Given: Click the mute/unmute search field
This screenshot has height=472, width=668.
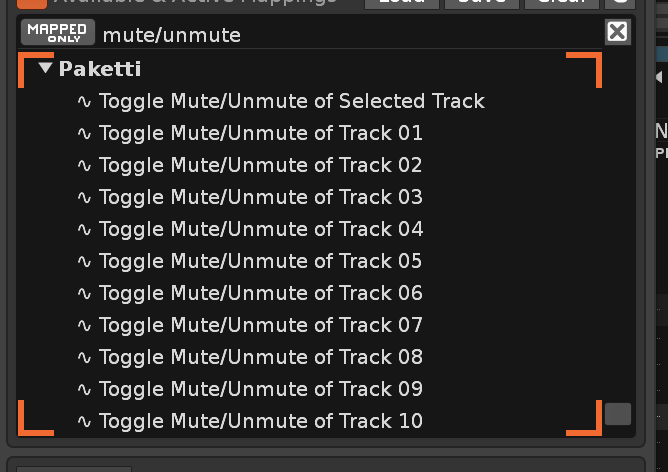Looking at the screenshot, I should pos(350,35).
